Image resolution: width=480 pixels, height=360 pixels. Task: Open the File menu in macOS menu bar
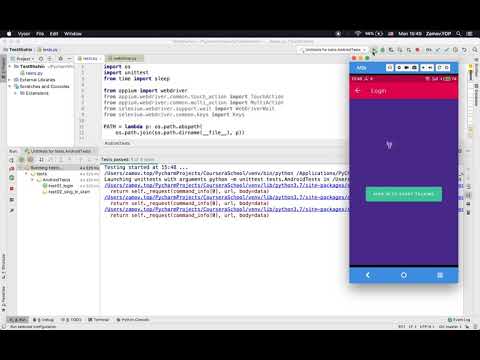[40, 34]
